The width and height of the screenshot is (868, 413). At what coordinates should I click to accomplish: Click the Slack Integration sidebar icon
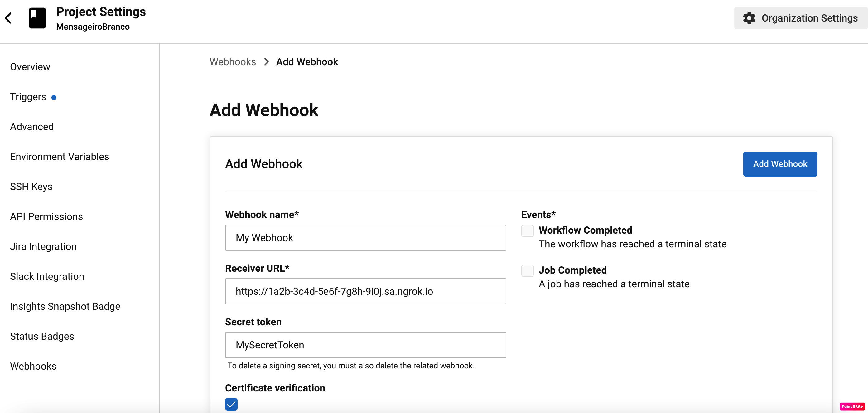pos(47,276)
